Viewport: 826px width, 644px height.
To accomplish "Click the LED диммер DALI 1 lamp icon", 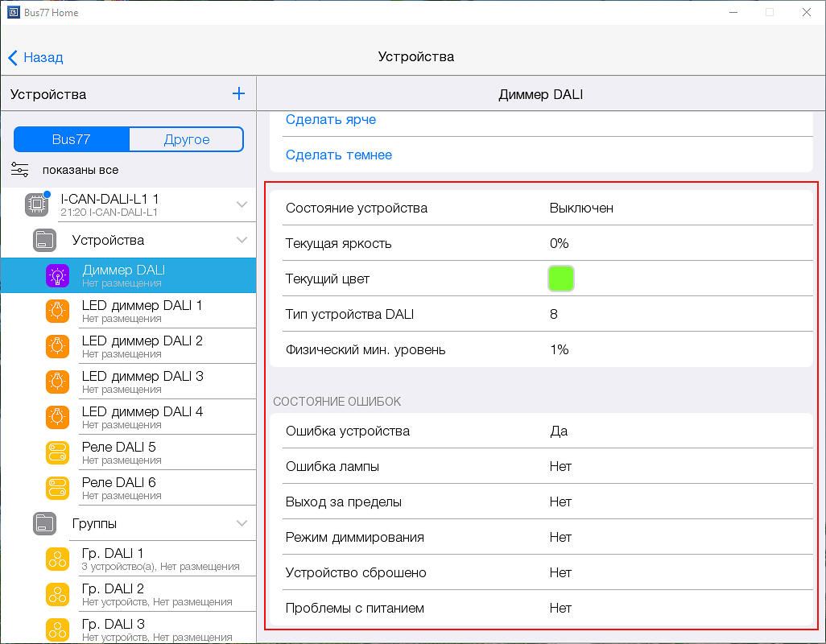I will [x=57, y=311].
